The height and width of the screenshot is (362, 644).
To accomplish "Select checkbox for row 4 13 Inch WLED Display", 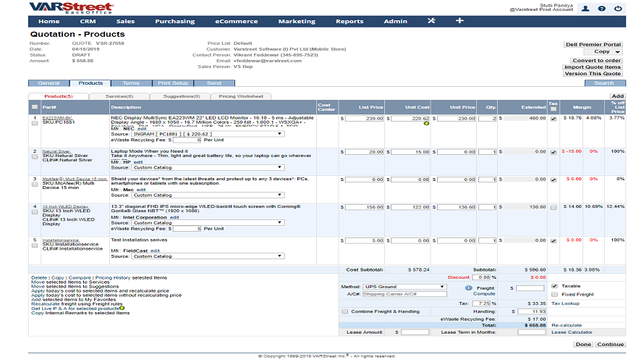I will (35, 212).
